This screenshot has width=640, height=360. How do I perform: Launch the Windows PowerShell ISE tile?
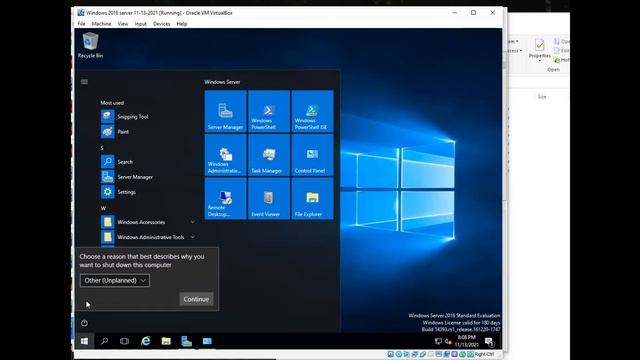[312, 111]
